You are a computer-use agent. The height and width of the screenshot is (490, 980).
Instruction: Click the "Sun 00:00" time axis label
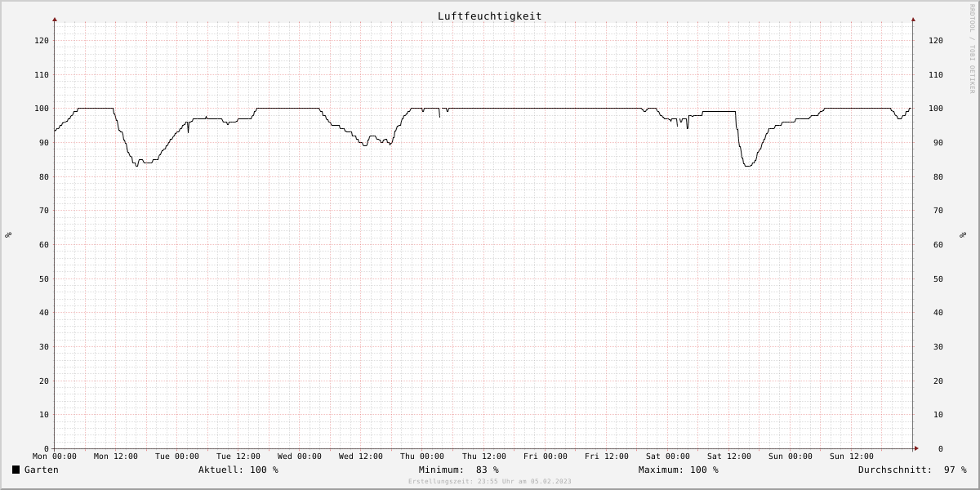click(x=791, y=457)
